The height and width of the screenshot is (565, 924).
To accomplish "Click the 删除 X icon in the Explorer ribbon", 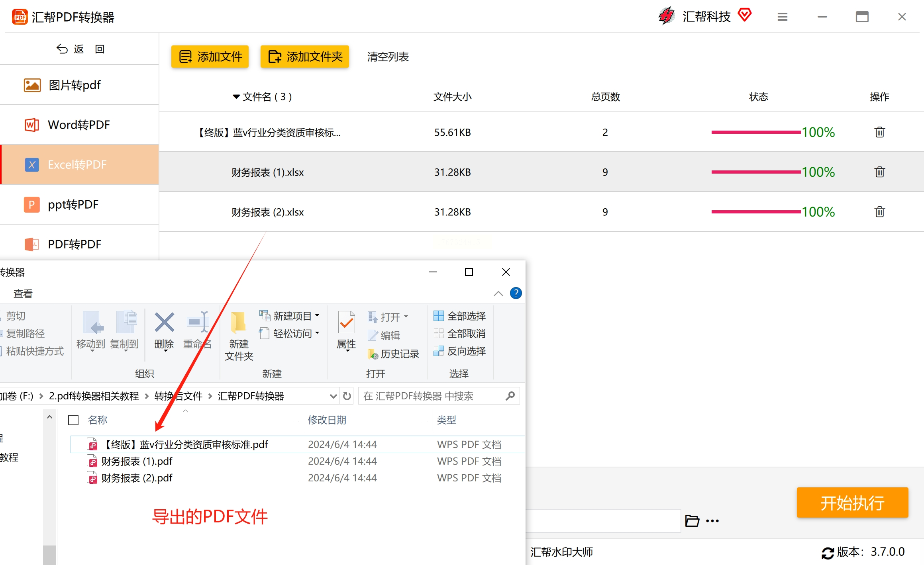I will pyautogui.click(x=164, y=323).
